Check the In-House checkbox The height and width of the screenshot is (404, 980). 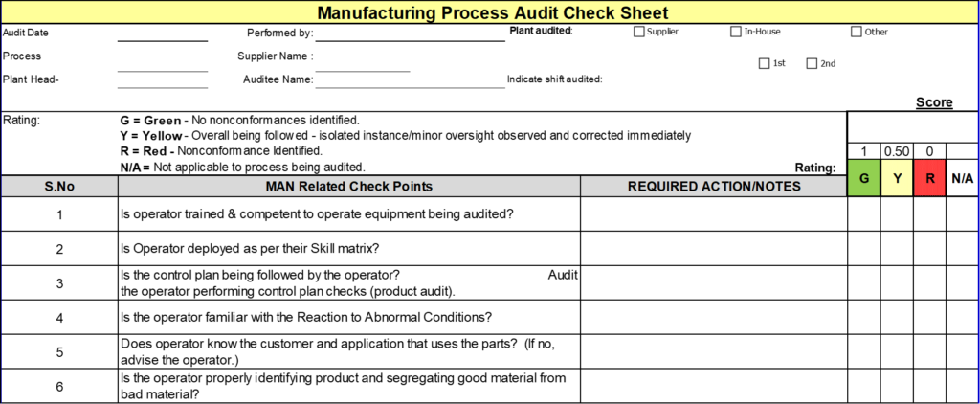pyautogui.click(x=736, y=32)
